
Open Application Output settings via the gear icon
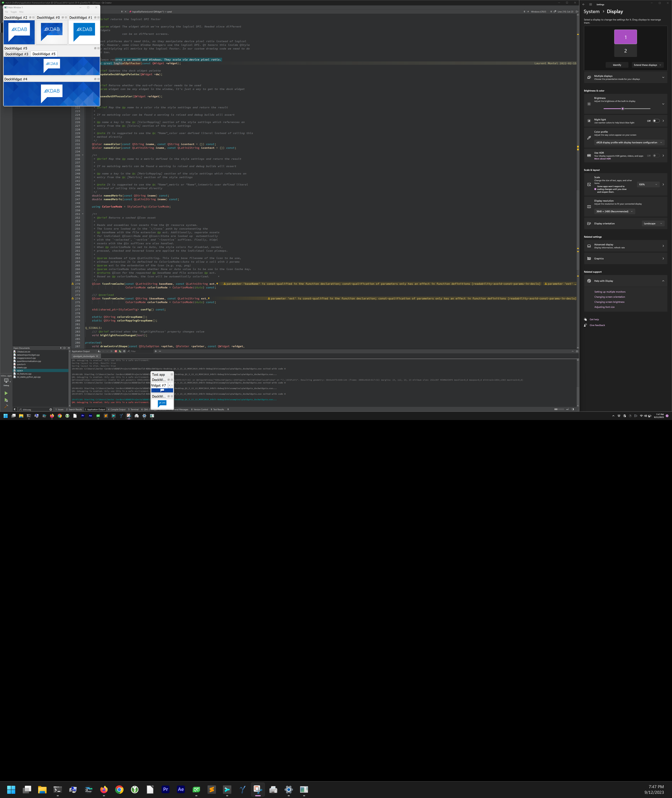pyautogui.click(x=125, y=351)
